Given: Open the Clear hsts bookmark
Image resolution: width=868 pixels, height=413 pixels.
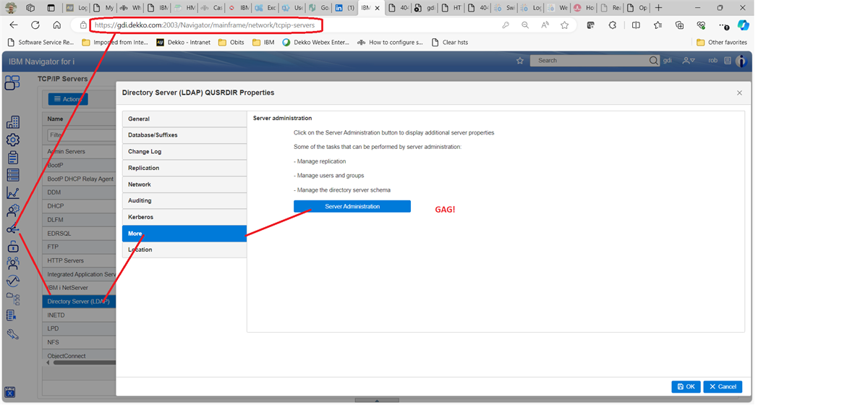Looking at the screenshot, I should 449,43.
